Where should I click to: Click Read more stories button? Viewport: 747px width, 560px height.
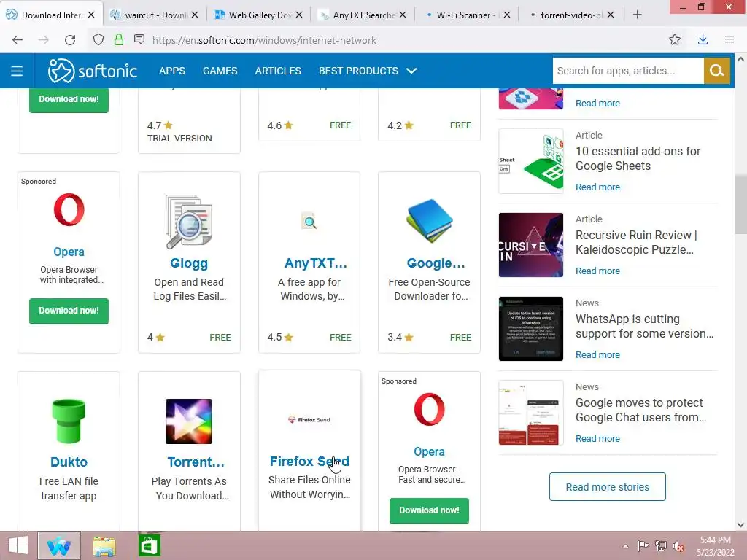coord(608,486)
